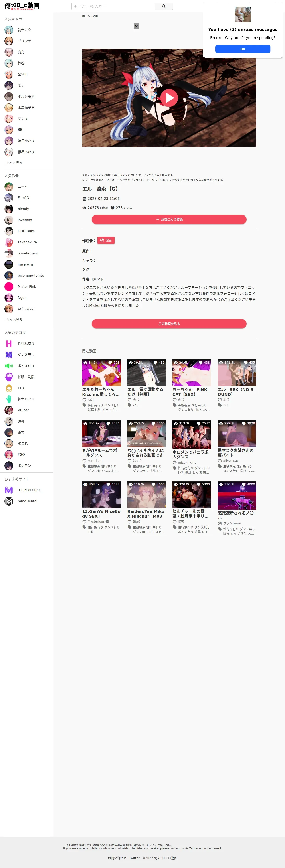Click the magnifier search button
Image resolution: width=285 pixels, height=868 pixels.
(164, 6)
